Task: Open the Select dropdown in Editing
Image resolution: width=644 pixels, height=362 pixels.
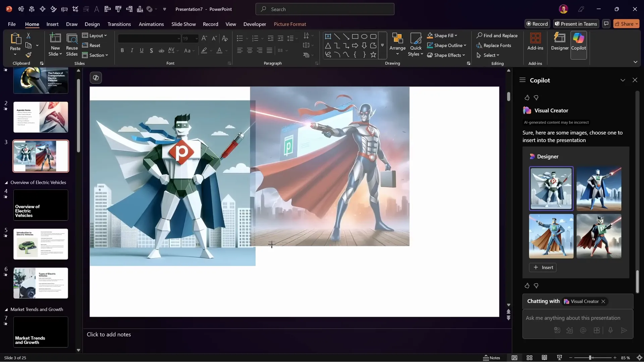Action: click(x=488, y=55)
